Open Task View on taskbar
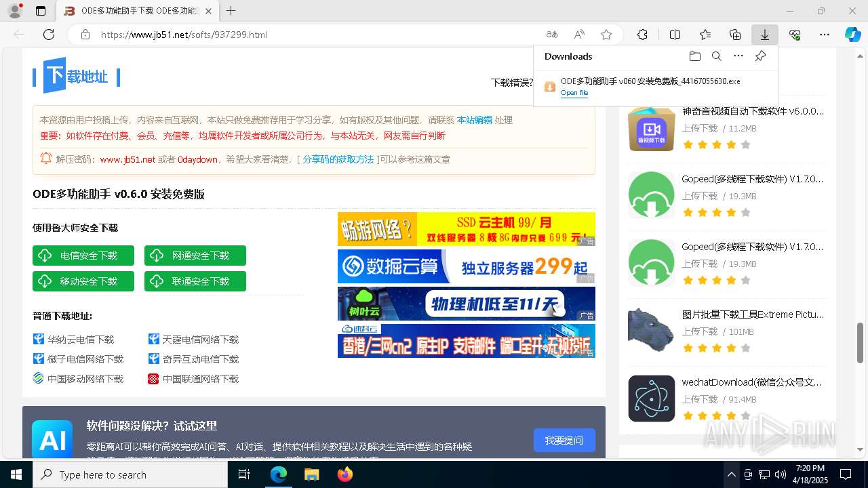Screen dimensions: 868x488 244,474
